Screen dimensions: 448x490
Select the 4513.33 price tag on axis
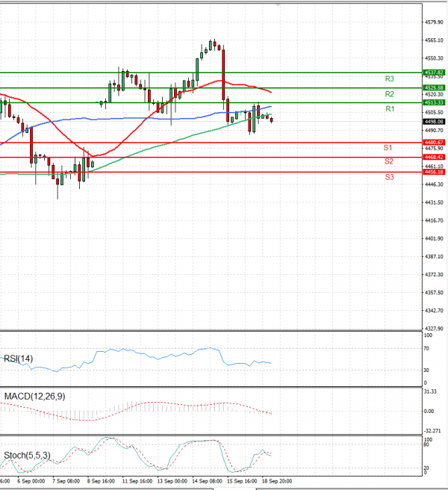click(434, 102)
